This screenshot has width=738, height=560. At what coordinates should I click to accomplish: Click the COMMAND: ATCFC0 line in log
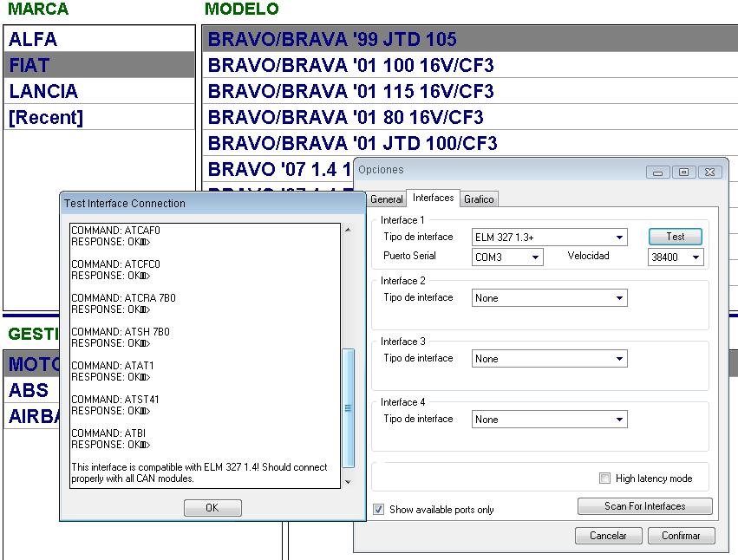point(116,264)
